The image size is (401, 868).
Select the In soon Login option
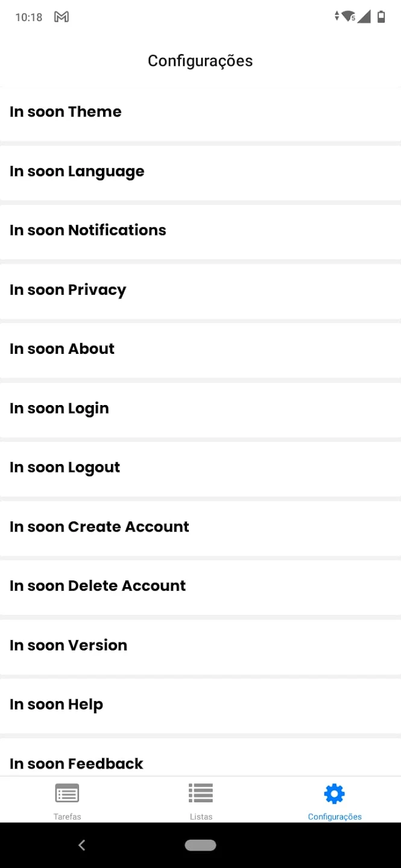click(x=200, y=409)
